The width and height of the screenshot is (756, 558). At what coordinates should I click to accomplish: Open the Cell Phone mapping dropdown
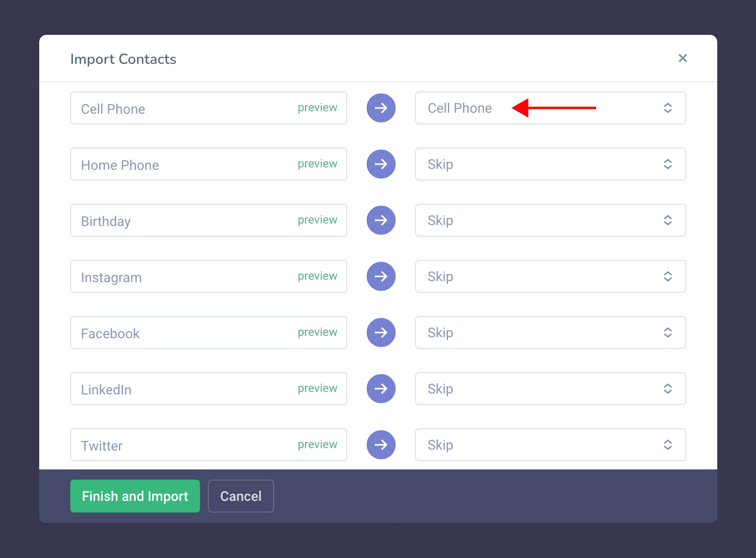(551, 108)
